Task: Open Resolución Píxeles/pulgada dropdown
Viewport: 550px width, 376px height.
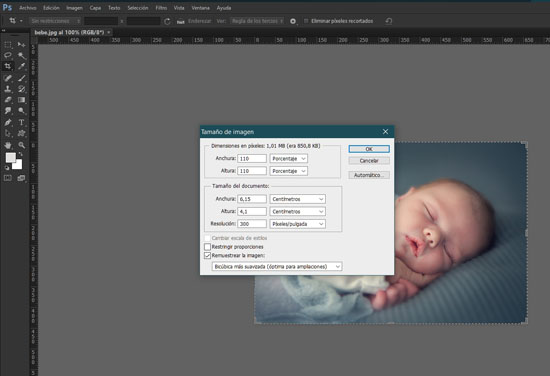Action: pos(297,224)
